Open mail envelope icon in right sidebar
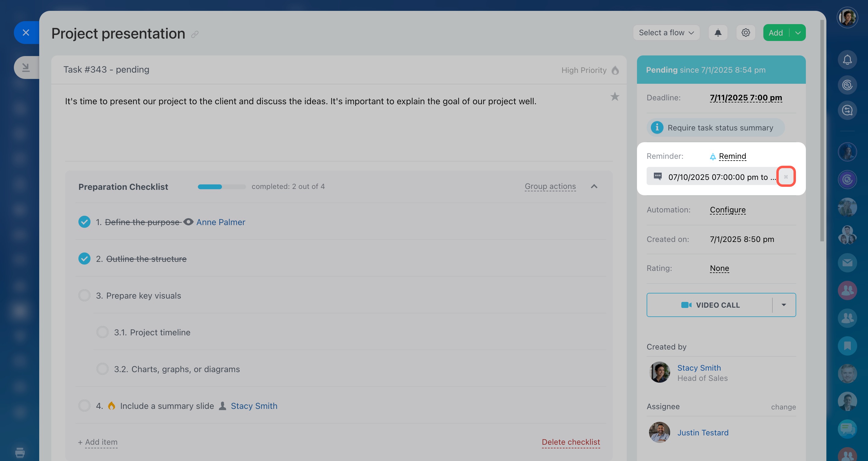The width and height of the screenshot is (868, 461). [847, 263]
